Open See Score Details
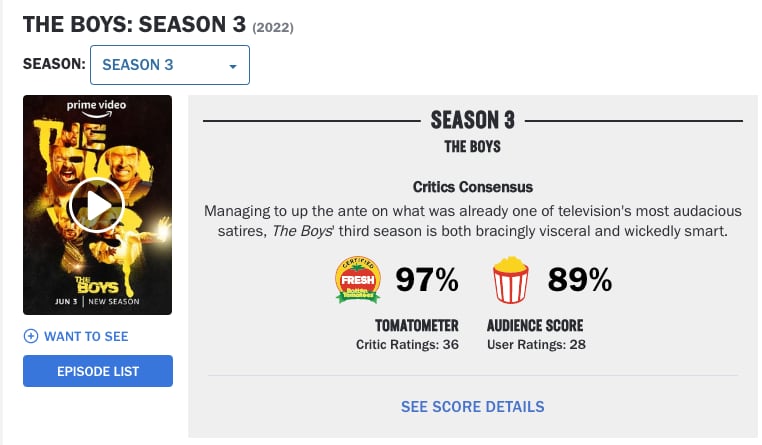This screenshot has height=445, width=762. point(472,406)
